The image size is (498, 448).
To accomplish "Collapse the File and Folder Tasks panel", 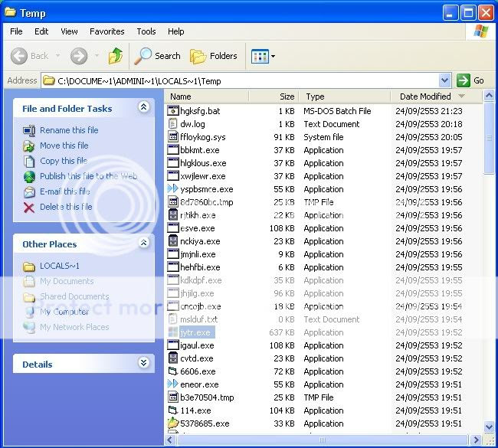I will 143,107.
